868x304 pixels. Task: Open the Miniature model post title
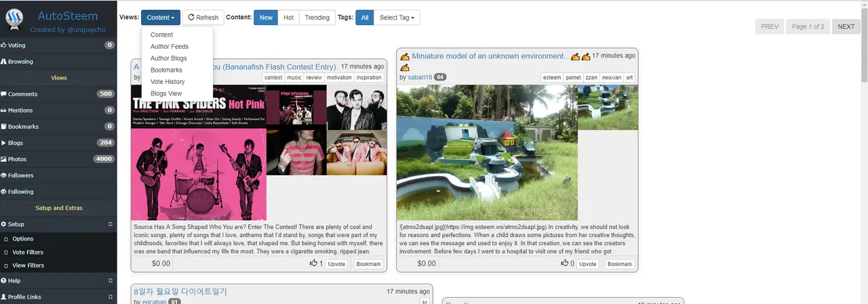tap(490, 56)
